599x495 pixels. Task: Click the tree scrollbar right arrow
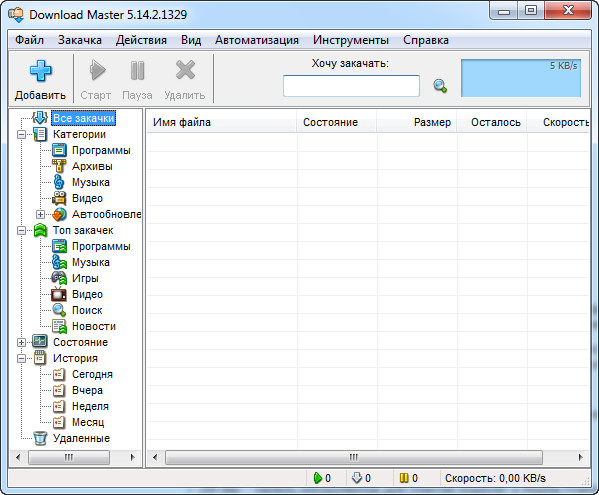132,457
